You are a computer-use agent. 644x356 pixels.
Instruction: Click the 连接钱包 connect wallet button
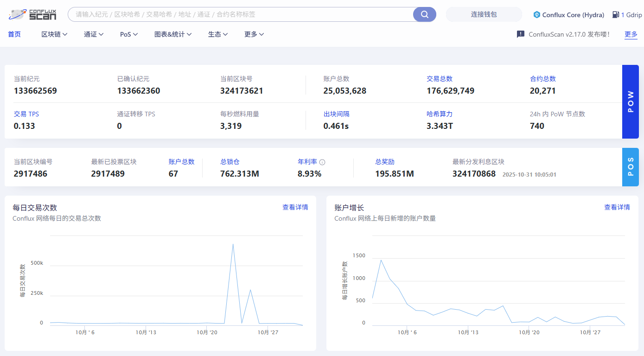tap(484, 14)
